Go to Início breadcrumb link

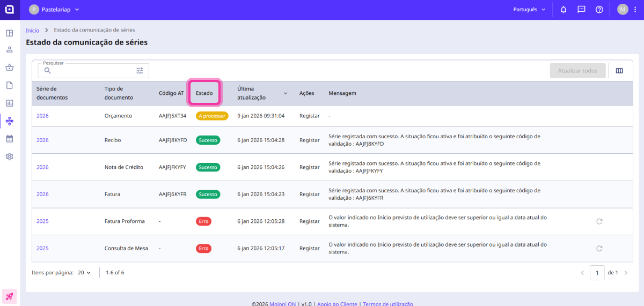[x=32, y=31]
